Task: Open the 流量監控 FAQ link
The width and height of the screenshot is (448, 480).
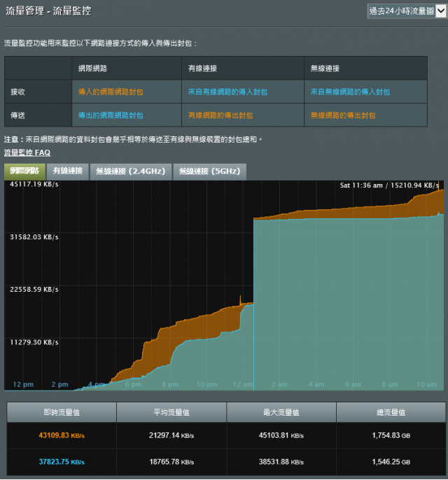Action: point(27,153)
